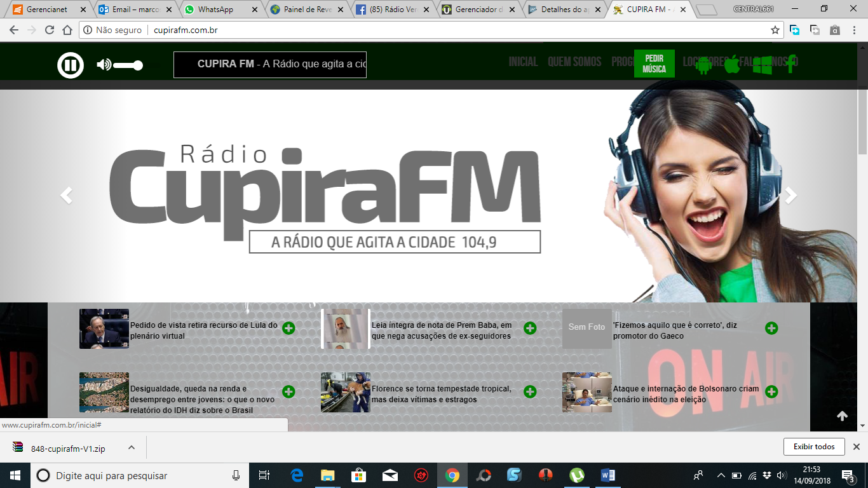
Task: Switch to the Email Outlook tab
Action: 137,10
